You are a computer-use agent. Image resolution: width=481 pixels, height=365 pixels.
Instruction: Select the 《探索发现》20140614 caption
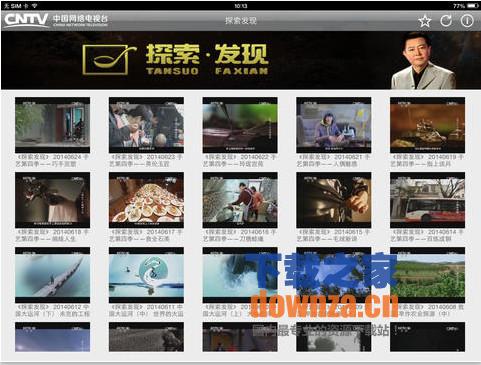428,235
